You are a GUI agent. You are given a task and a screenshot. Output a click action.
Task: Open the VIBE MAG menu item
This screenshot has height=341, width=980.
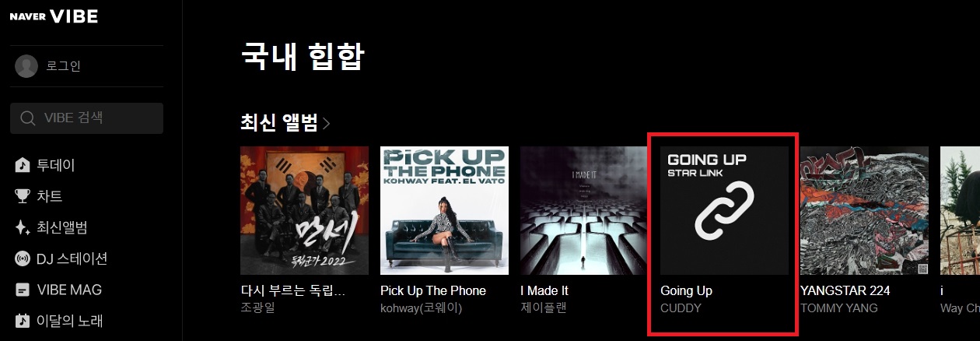pos(69,290)
